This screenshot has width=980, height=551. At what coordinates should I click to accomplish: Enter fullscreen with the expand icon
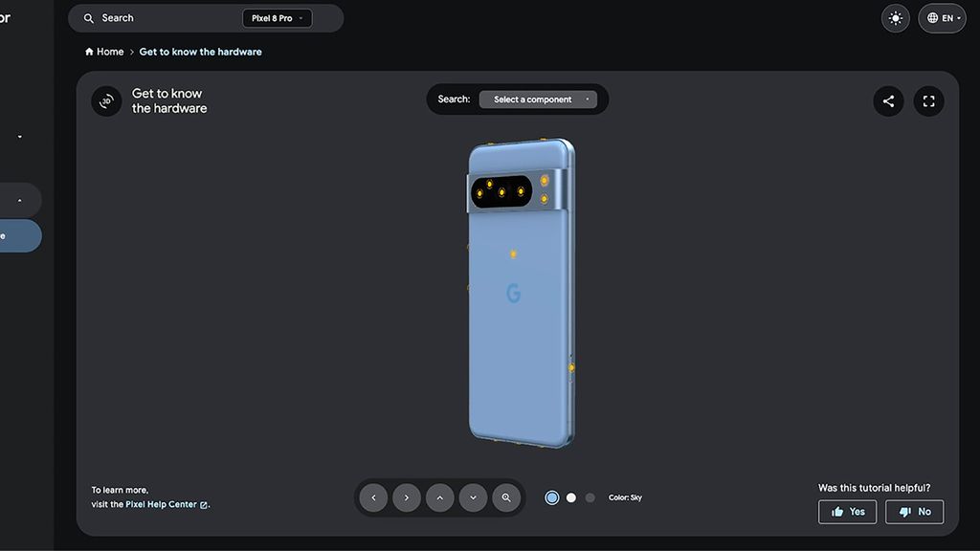[x=928, y=101]
